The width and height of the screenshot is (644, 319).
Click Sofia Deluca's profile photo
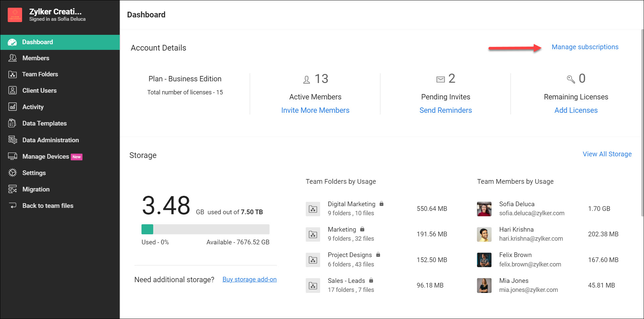click(x=484, y=209)
